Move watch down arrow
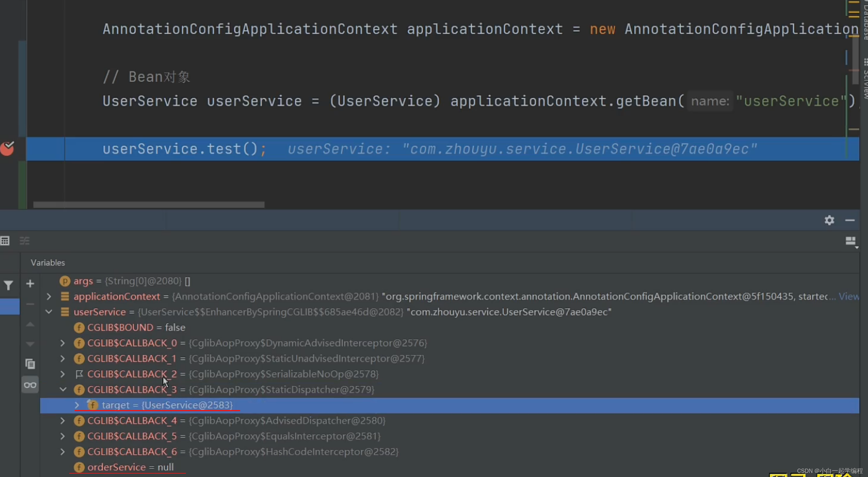 30,344
